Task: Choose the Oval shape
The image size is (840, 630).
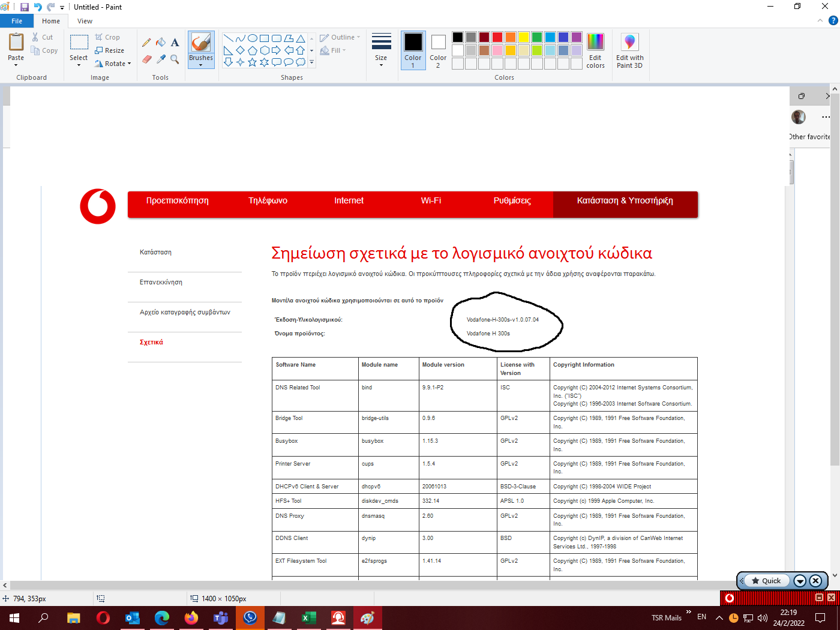Action: pyautogui.click(x=253, y=38)
